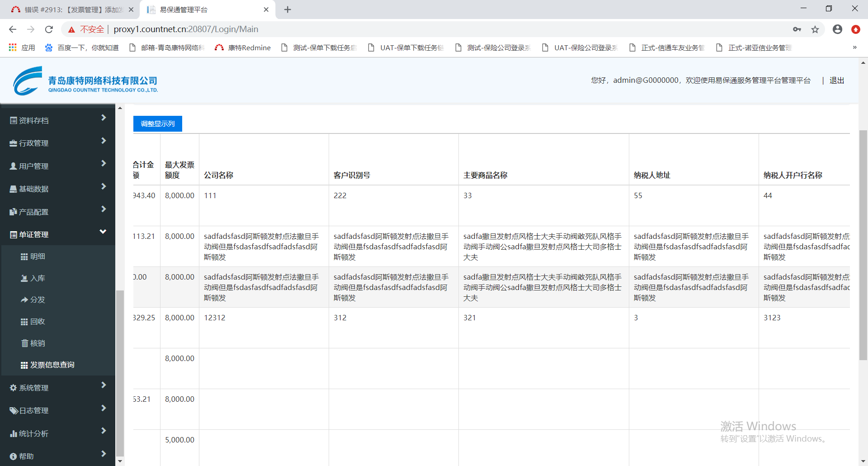Click the apps grid icon in bookmarks bar
Viewport: 868px width, 466px height.
(x=13, y=48)
